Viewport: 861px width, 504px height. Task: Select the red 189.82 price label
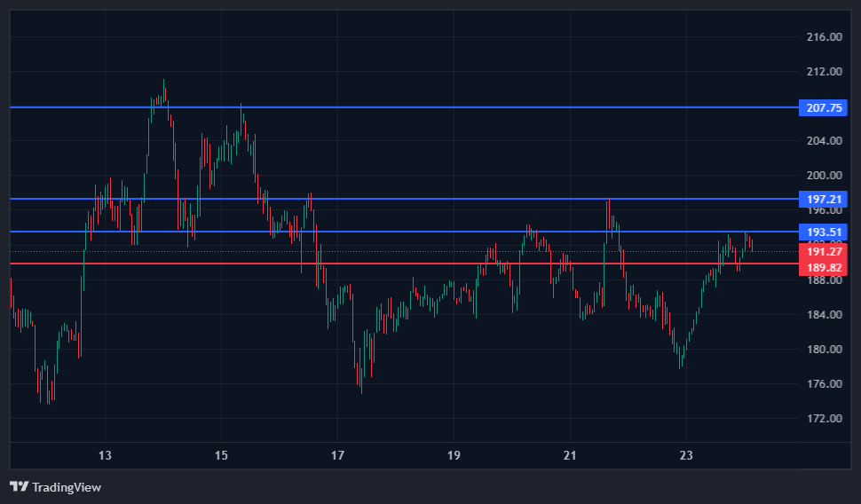click(x=824, y=267)
